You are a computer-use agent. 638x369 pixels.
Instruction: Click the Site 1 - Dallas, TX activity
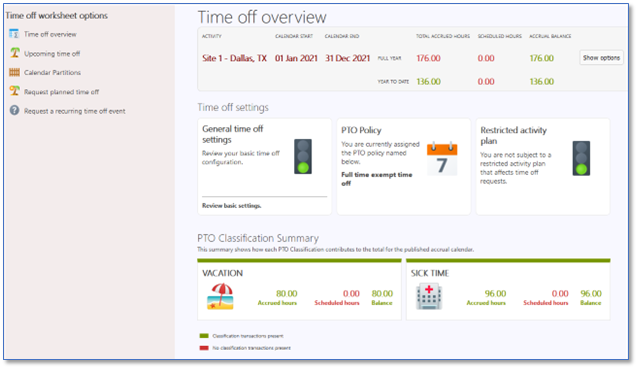[x=234, y=58]
